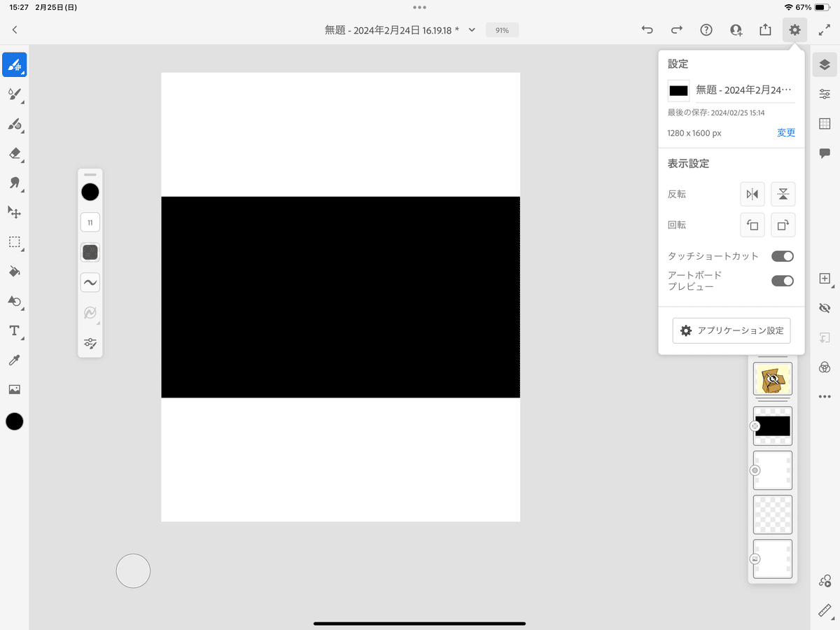Viewport: 840px width, 630px height.
Task: Select the pixel brush tool
Action: pyautogui.click(x=14, y=64)
